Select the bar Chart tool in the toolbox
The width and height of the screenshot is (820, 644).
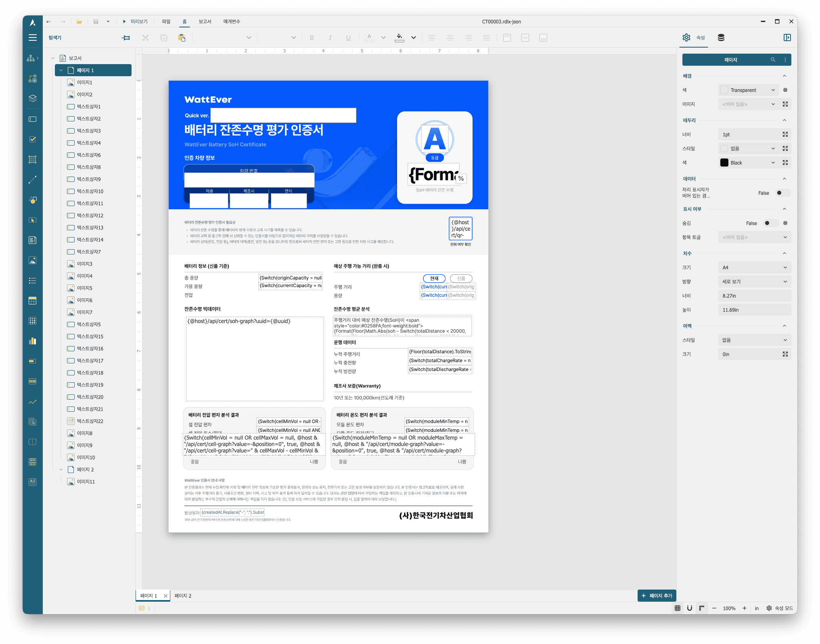click(33, 341)
